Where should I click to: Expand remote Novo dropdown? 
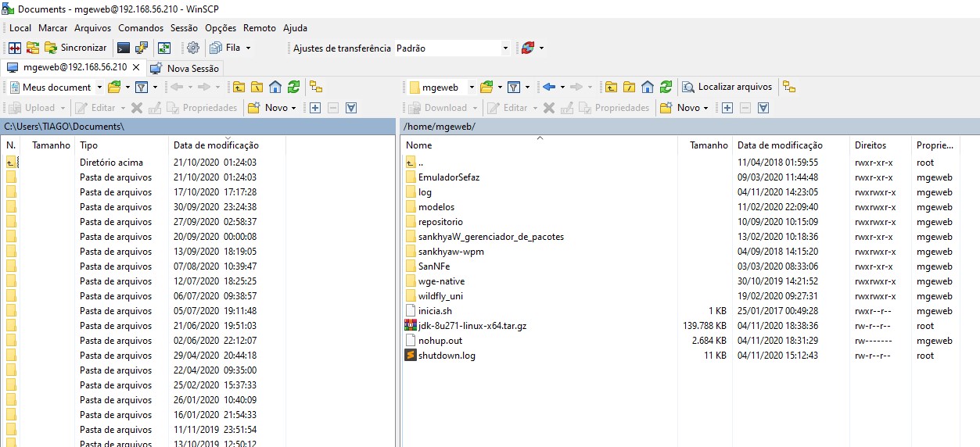pos(706,108)
